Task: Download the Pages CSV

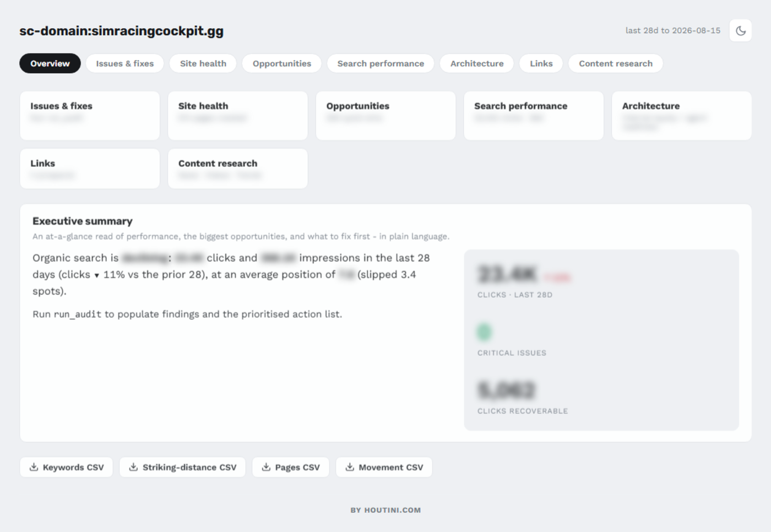Action: tap(291, 467)
